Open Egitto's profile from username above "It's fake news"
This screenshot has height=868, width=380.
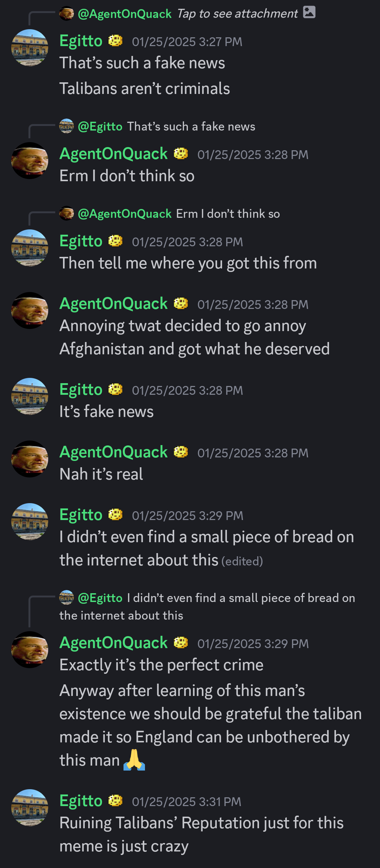[x=81, y=389]
